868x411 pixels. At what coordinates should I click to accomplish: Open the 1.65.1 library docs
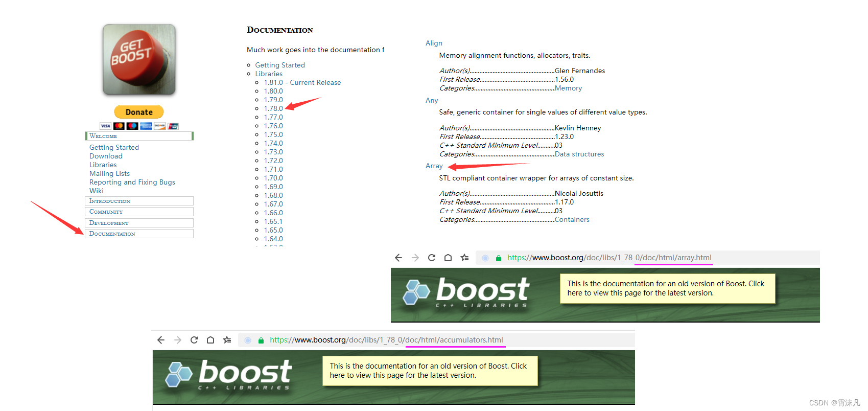click(273, 221)
